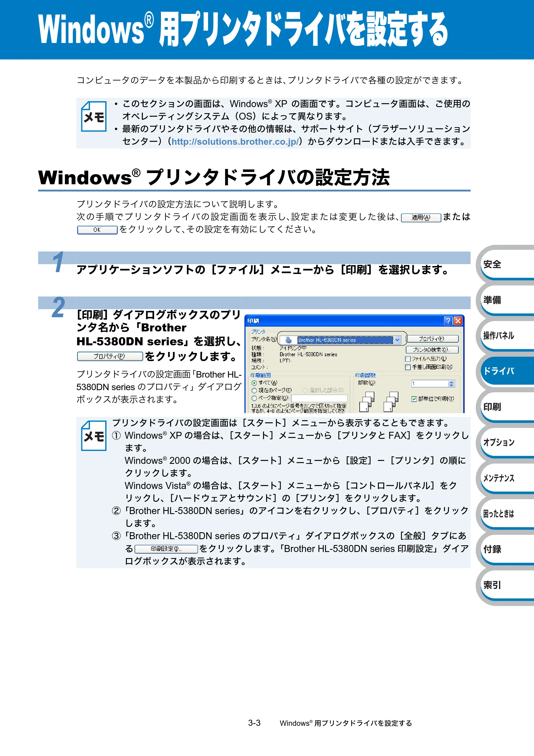This screenshot has height=756, width=534.
Task: Click the inline 印刷設定 button image
Action: coord(166,549)
